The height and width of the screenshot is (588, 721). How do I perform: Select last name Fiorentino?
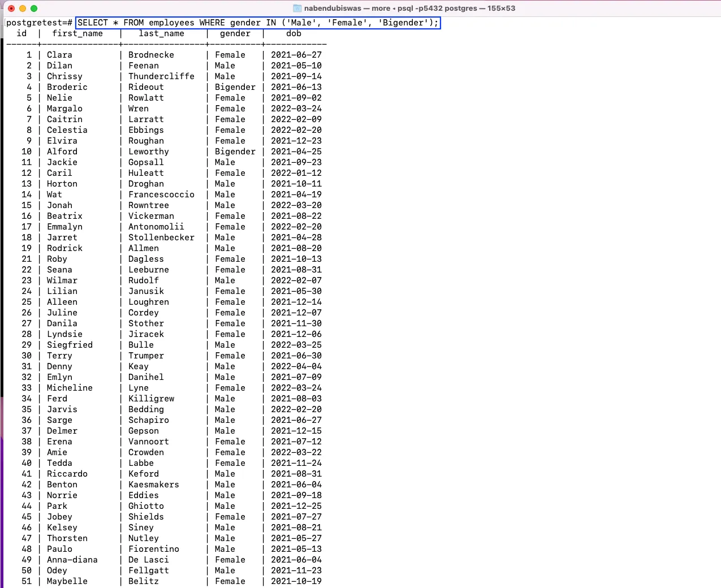pos(154,549)
